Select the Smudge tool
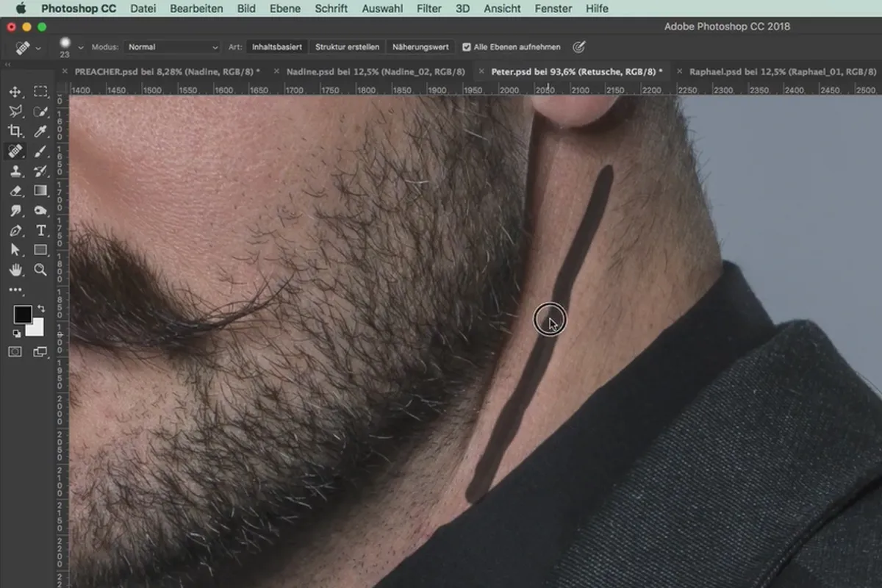The image size is (882, 588). (x=15, y=211)
